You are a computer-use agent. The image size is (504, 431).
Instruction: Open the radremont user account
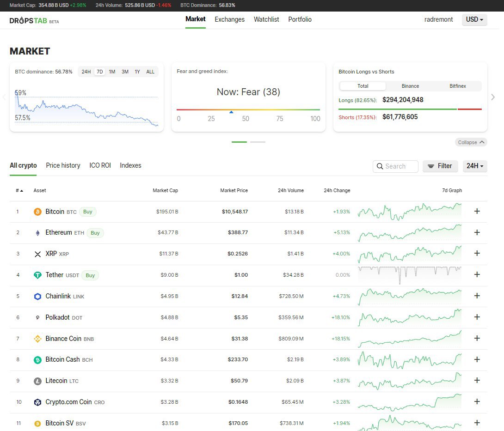tap(438, 19)
